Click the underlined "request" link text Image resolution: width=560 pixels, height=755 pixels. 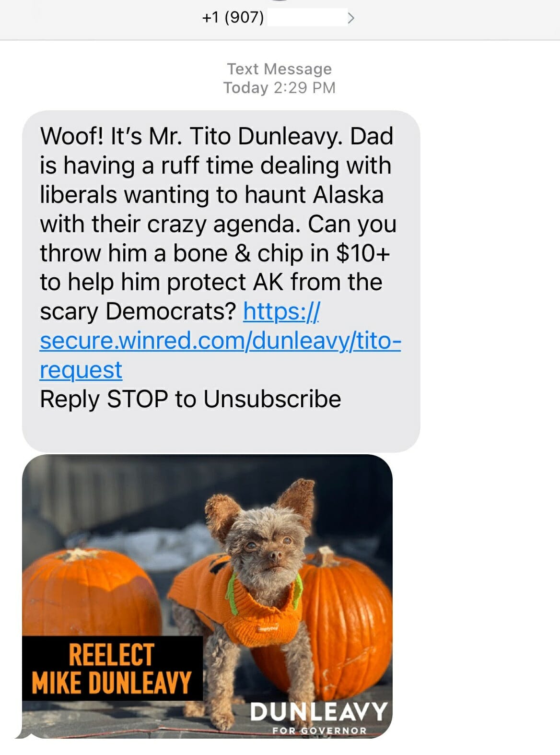[81, 370]
